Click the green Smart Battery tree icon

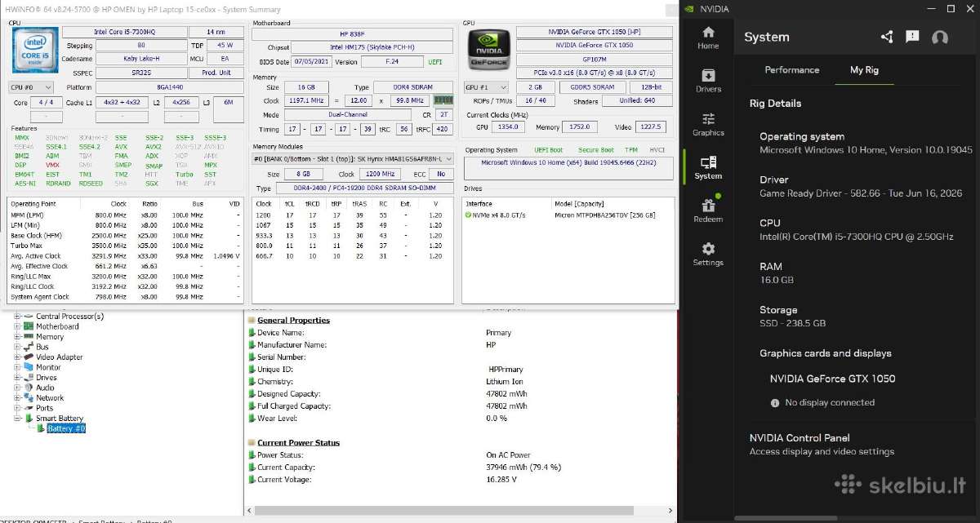tap(29, 419)
